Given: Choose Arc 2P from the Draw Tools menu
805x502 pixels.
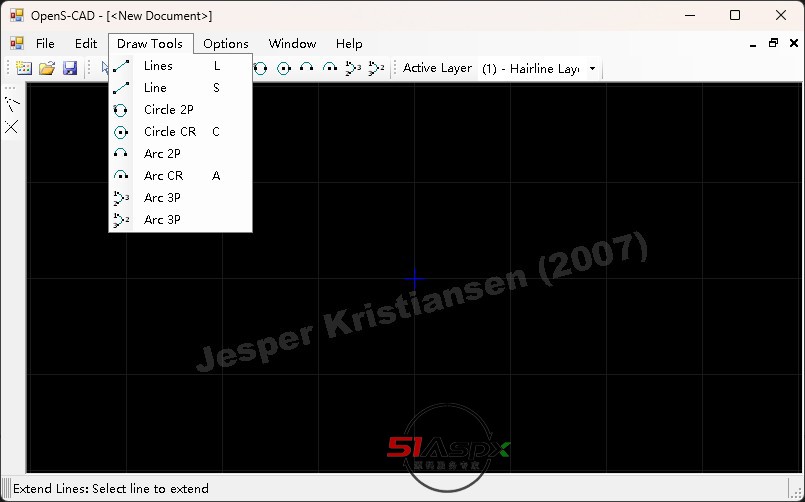Looking at the screenshot, I should click(x=180, y=154).
